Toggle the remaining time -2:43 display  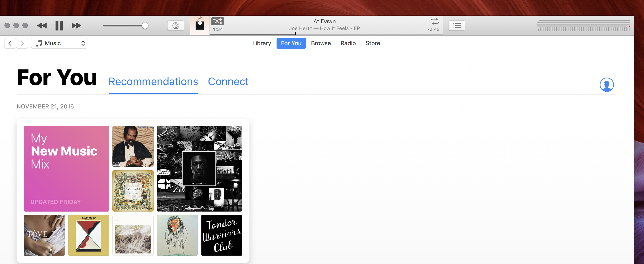(x=433, y=29)
